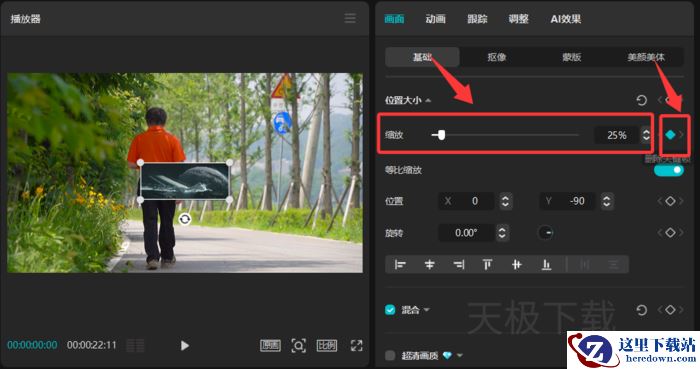
Task: Add a keyframe for 位置
Action: click(670, 201)
